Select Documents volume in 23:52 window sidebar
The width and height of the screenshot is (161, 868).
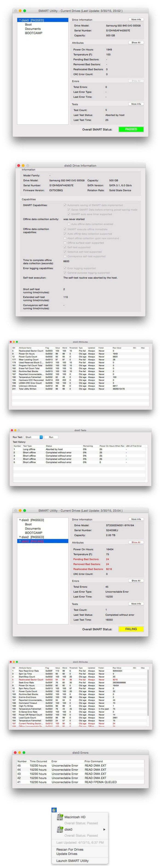33,29
